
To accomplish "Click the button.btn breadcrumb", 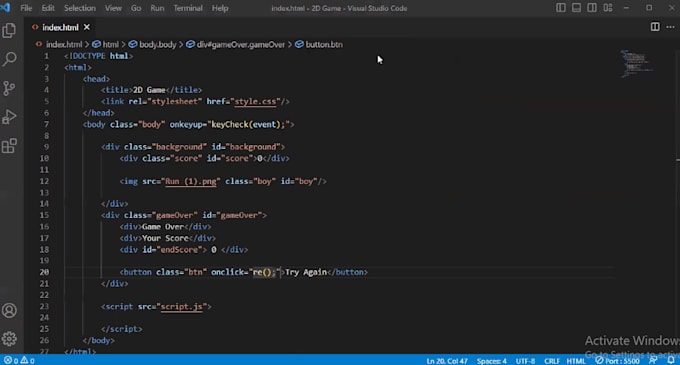I will pos(324,45).
